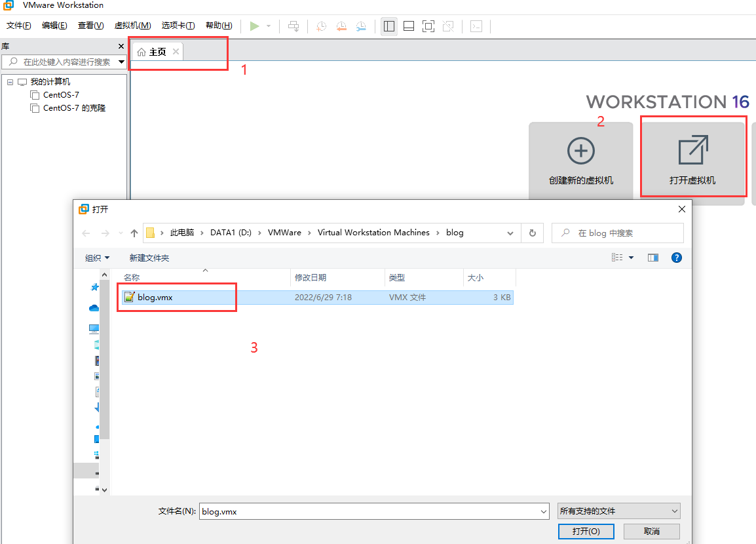The image size is (756, 544).
Task: Close the 主页 tab with its X
Action: [176, 52]
